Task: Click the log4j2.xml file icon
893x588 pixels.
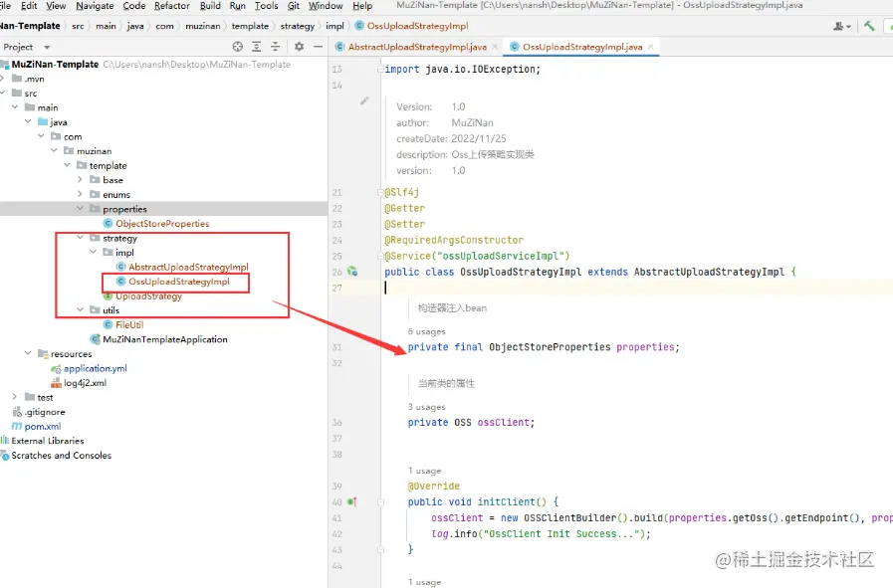Action: coord(56,382)
